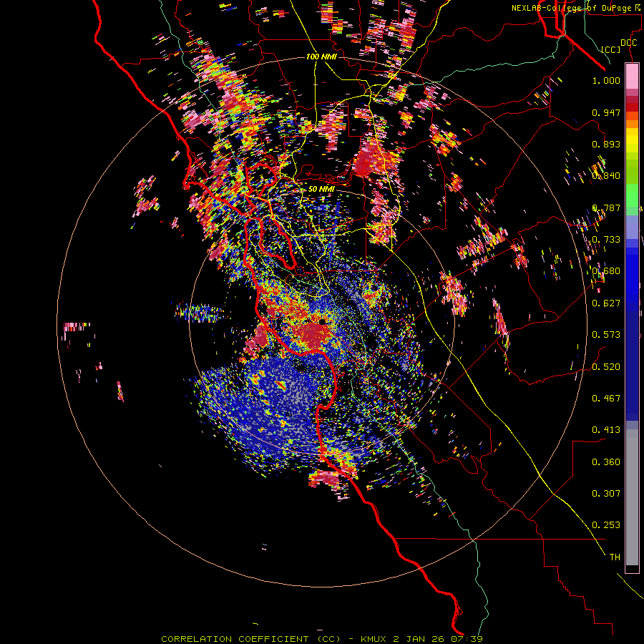Click the "TH" threshold label
Image resolution: width=644 pixels, height=644 pixels.
pyautogui.click(x=615, y=557)
